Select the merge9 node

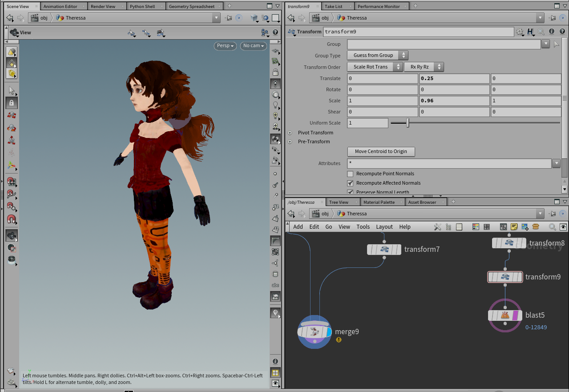pos(315,332)
